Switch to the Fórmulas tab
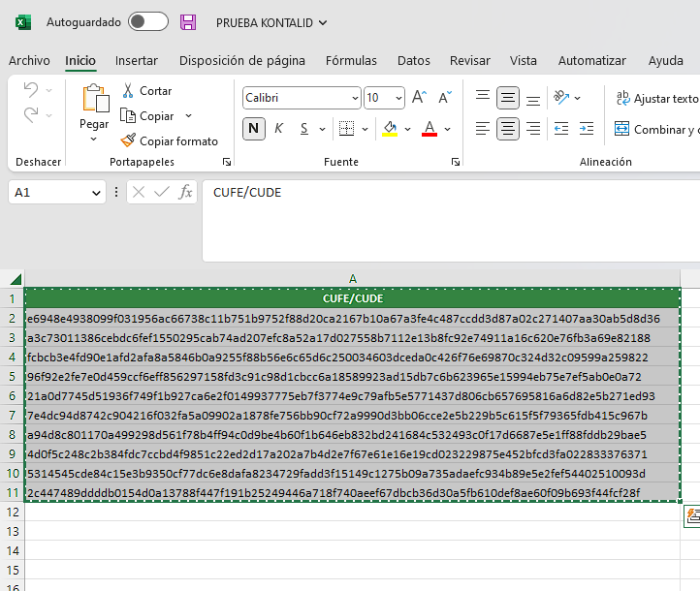Viewport: 700px width, 591px height. pos(351,61)
